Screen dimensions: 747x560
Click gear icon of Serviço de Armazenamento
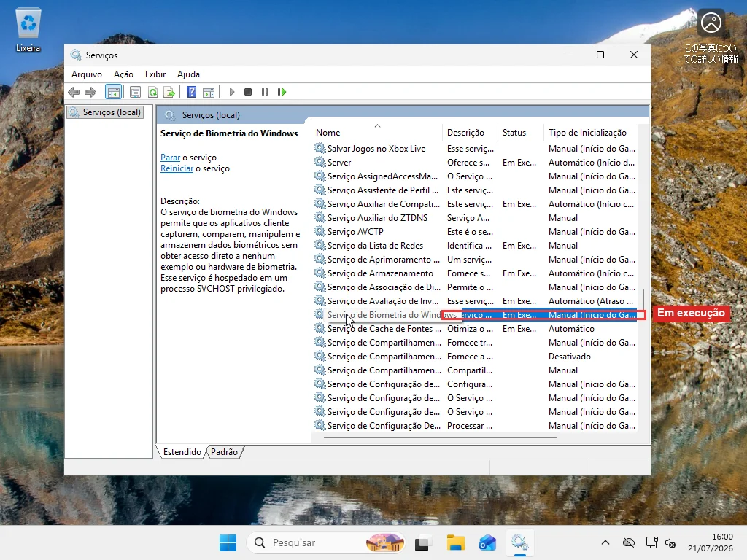pos(320,273)
